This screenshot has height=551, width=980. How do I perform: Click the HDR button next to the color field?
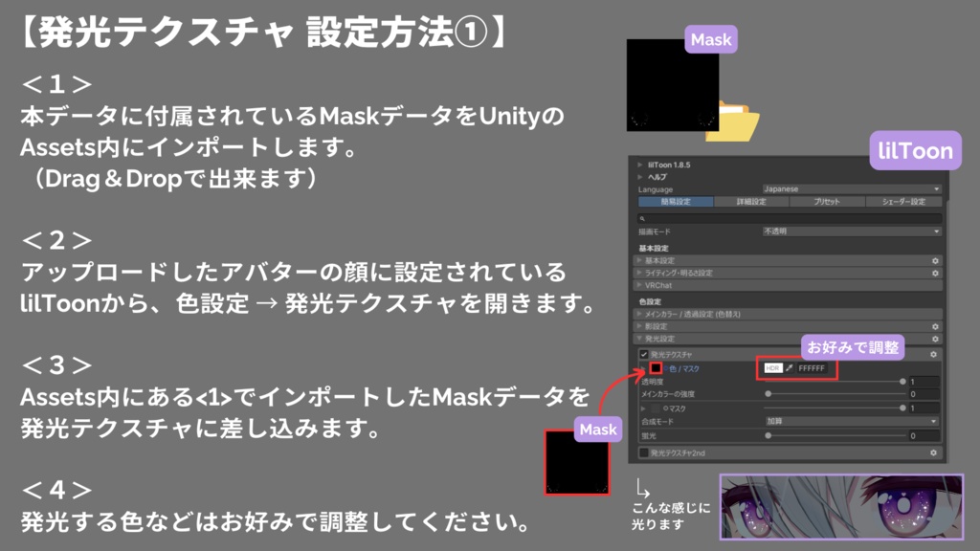pos(771,368)
